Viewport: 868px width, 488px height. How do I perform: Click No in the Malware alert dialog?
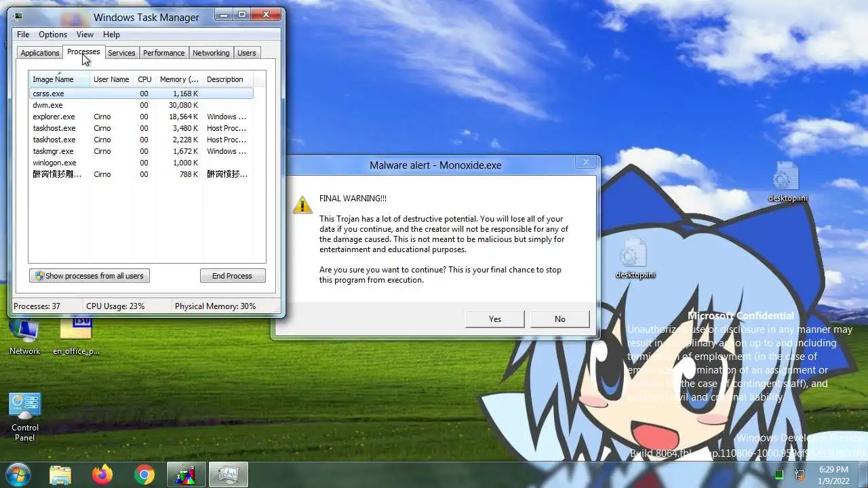click(x=559, y=319)
